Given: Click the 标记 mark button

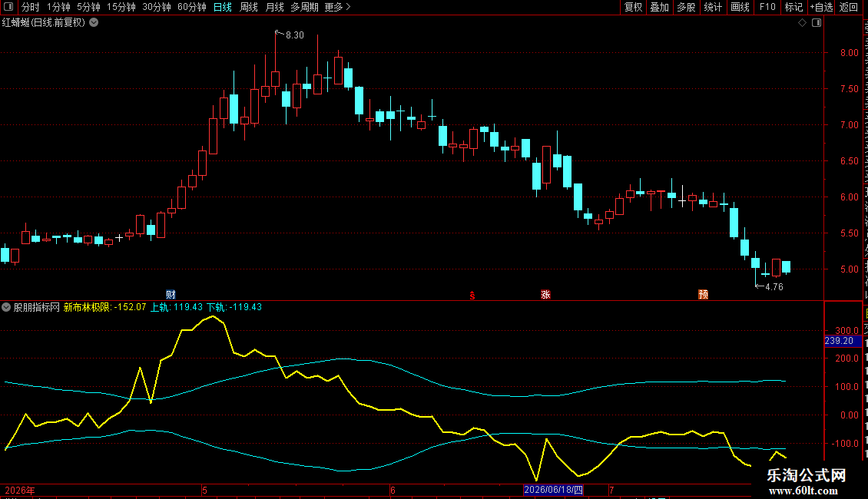Looking at the screenshot, I should (x=793, y=7).
